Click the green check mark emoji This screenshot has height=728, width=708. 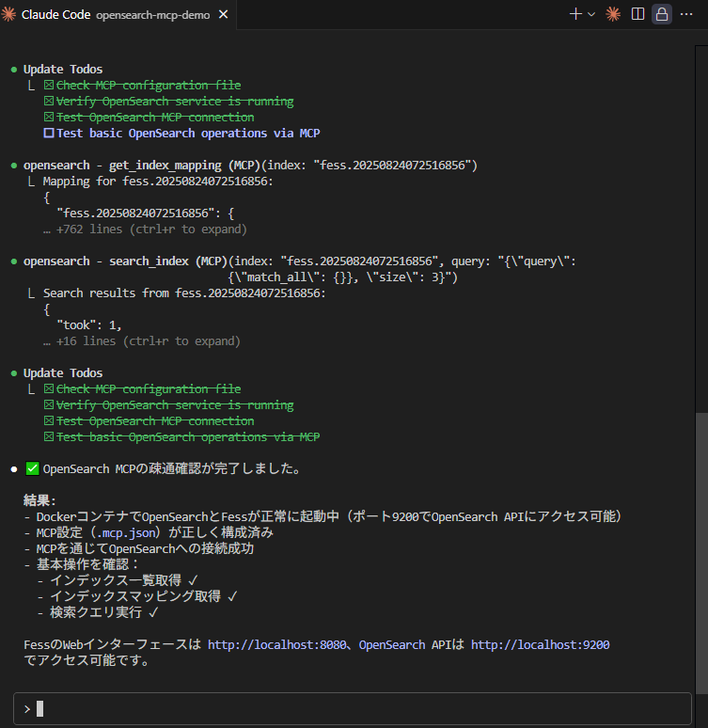click(32, 468)
